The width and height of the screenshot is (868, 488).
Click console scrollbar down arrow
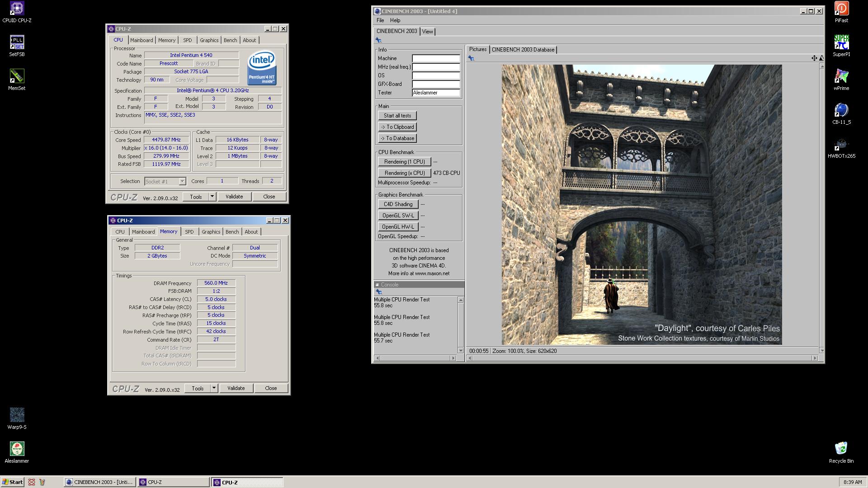click(x=461, y=351)
